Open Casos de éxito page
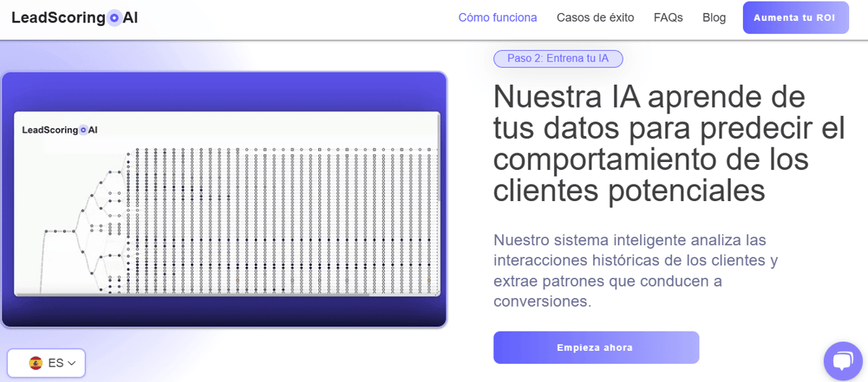Screen dimensions: 868x382 coord(595,17)
